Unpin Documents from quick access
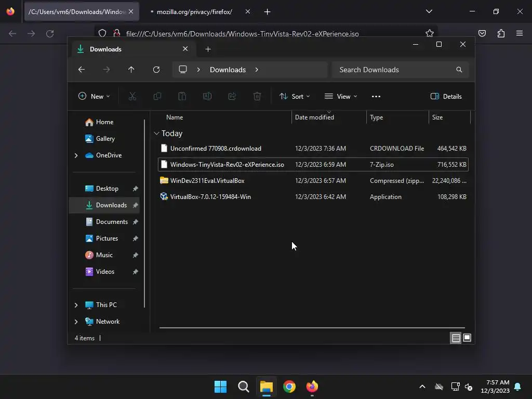Image resolution: width=532 pixels, height=399 pixels. 136,221
